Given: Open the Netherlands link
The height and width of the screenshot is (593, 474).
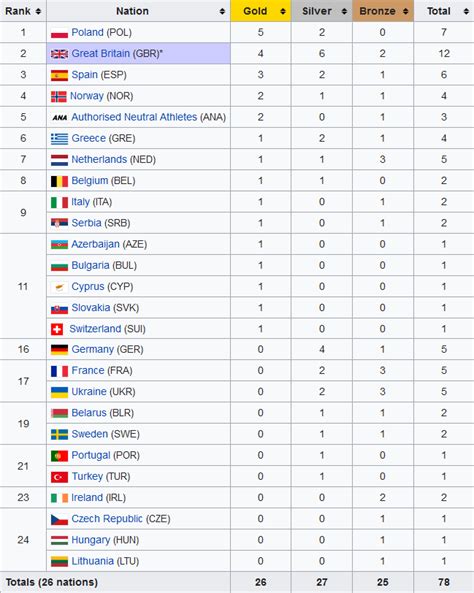Looking at the screenshot, I should tap(99, 160).
